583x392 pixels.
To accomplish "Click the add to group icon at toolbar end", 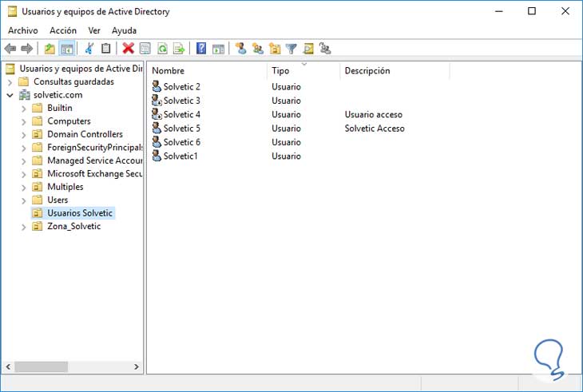I will [x=324, y=49].
